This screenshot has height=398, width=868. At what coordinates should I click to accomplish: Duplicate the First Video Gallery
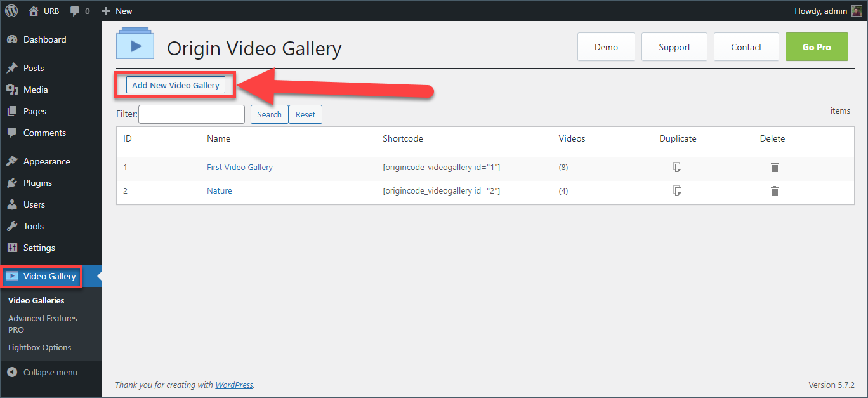click(678, 168)
